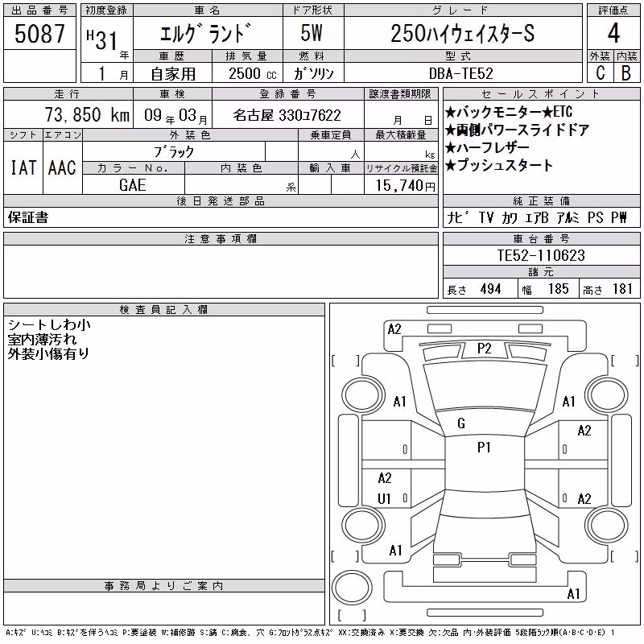Image resolution: width=644 pixels, height=644 pixels.
Task: Select the air conditioner value AAC
Action: [x=62, y=167]
